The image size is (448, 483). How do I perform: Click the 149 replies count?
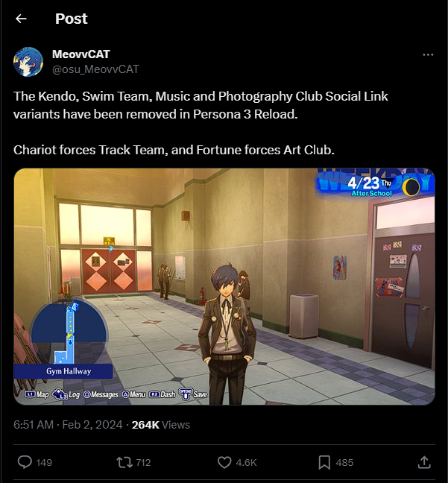(x=44, y=462)
